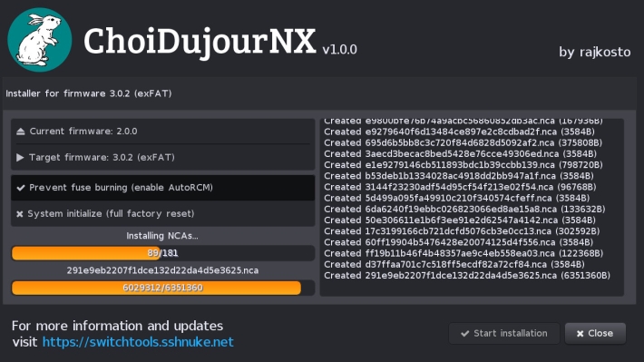Select the Current firmware: 2.0.0 row
The image size is (644, 362).
click(x=162, y=132)
